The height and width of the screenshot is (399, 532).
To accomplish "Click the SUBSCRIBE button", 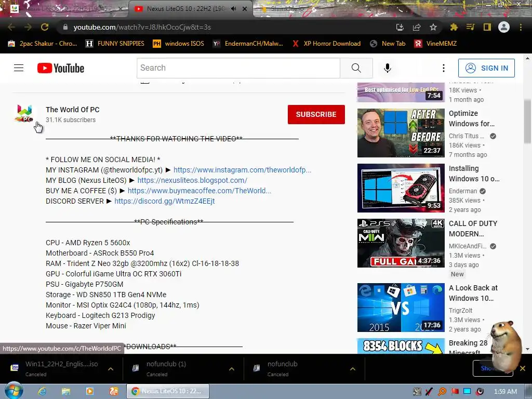I will pos(316,114).
